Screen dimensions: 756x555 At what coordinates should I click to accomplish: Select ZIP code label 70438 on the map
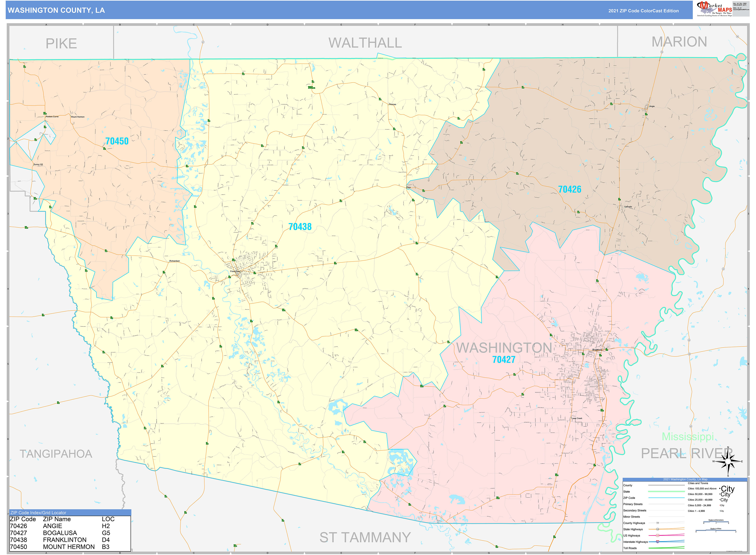click(300, 226)
